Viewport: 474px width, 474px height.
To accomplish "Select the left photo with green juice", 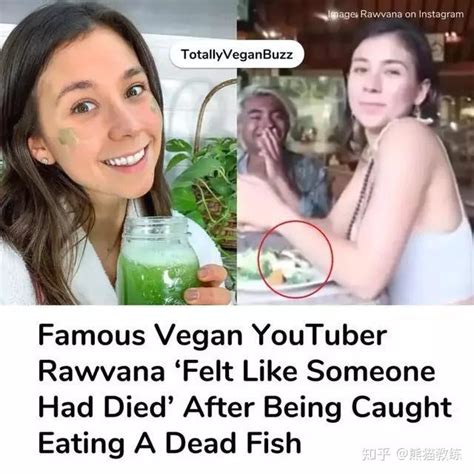I will click(118, 152).
